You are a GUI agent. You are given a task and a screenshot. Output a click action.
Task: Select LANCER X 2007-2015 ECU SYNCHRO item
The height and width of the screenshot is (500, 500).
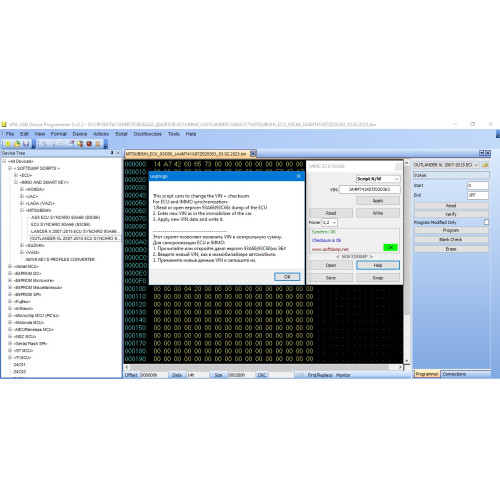coord(74,231)
